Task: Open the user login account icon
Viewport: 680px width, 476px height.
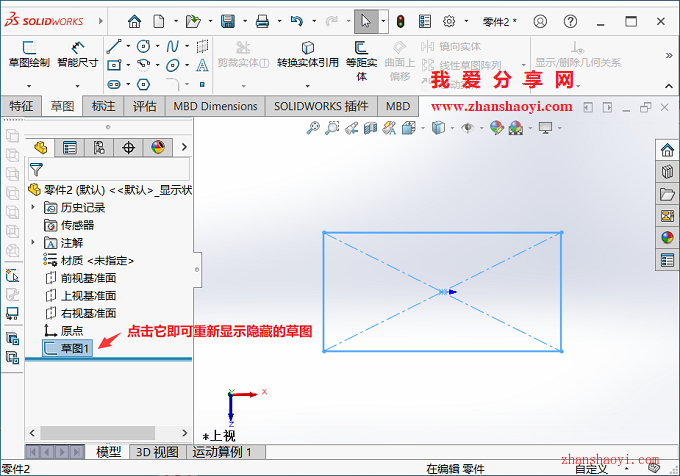Action: point(540,21)
